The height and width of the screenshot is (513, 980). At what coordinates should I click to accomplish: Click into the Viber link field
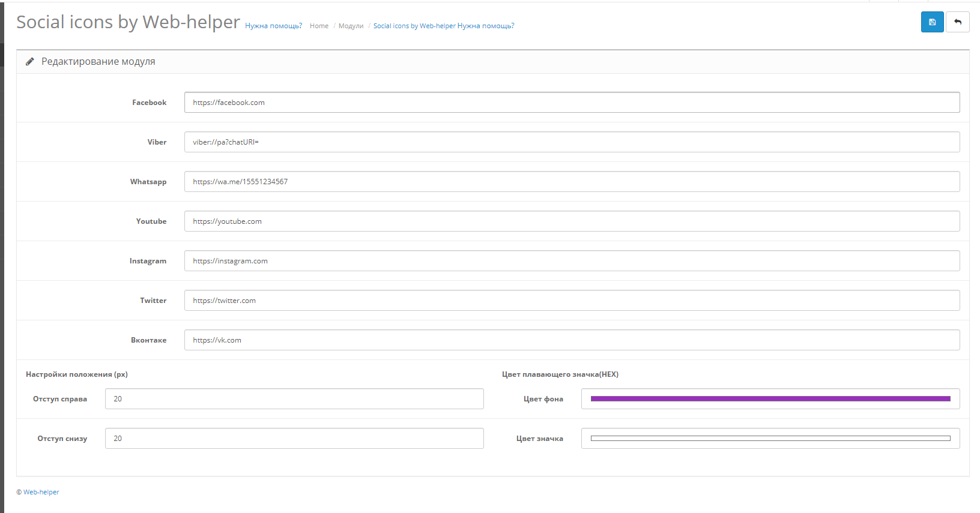click(571, 142)
